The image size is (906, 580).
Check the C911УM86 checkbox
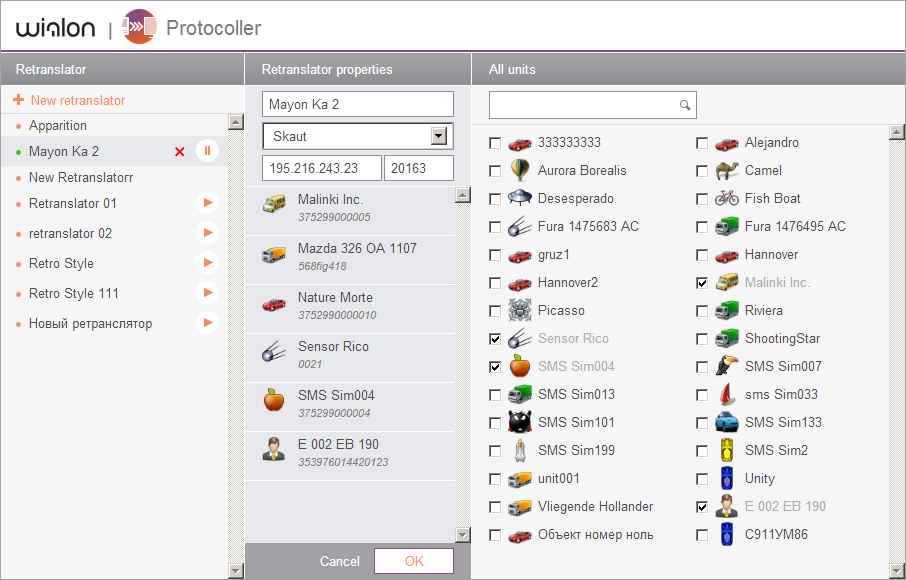point(702,535)
